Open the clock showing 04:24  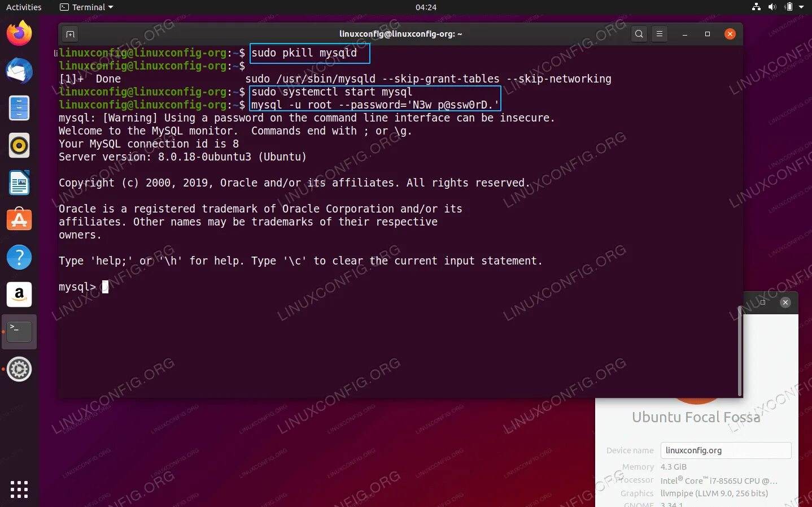coord(426,7)
